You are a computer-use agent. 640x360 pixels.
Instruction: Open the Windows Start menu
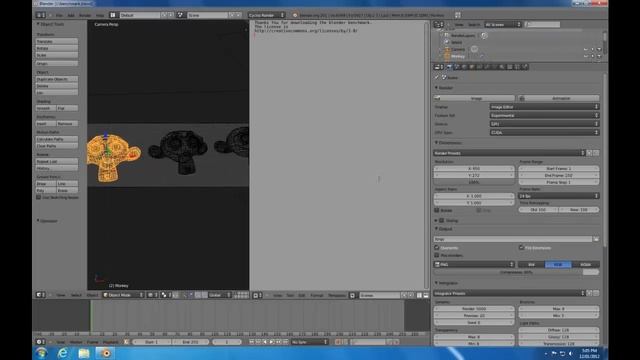click(42, 353)
